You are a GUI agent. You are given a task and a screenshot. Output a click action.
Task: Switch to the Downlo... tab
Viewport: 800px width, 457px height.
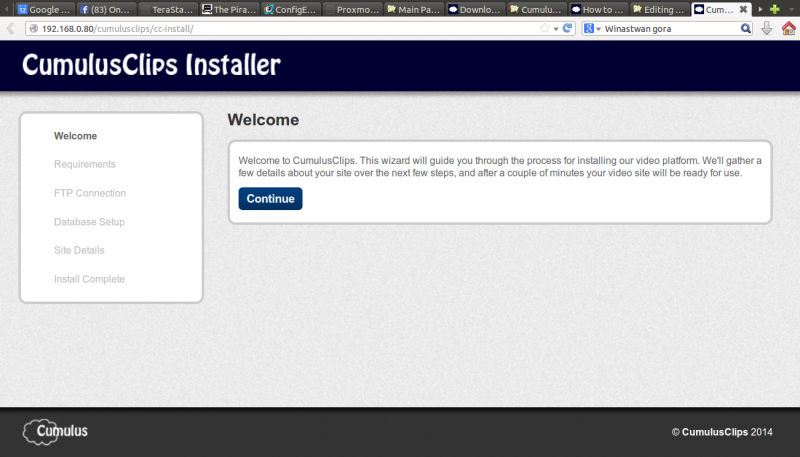pyautogui.click(x=476, y=9)
